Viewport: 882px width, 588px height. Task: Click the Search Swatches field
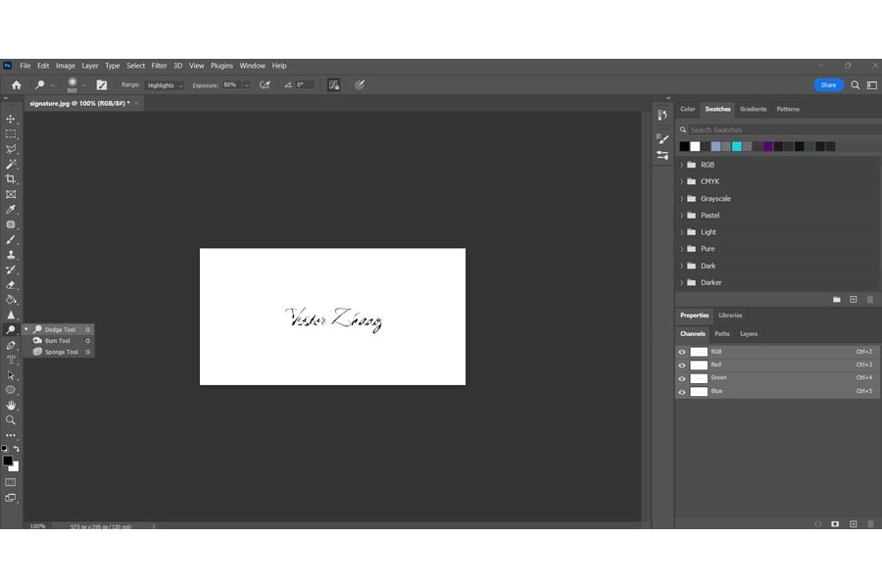click(784, 130)
